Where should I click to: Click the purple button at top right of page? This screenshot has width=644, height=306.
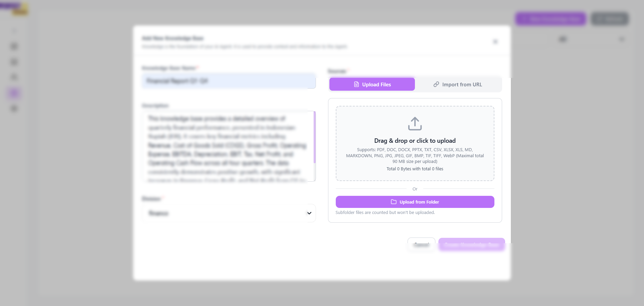[x=551, y=19]
